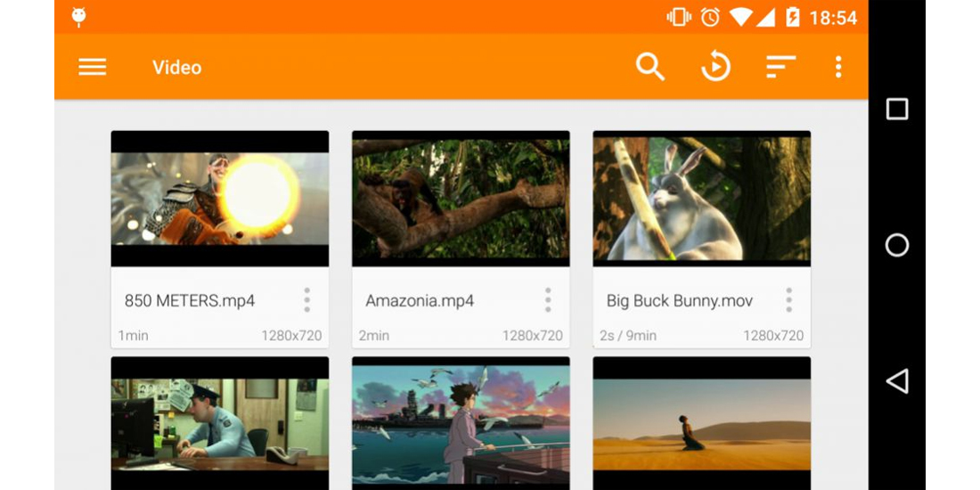Tap the Android home circle button
980x490 pixels.
tap(897, 245)
